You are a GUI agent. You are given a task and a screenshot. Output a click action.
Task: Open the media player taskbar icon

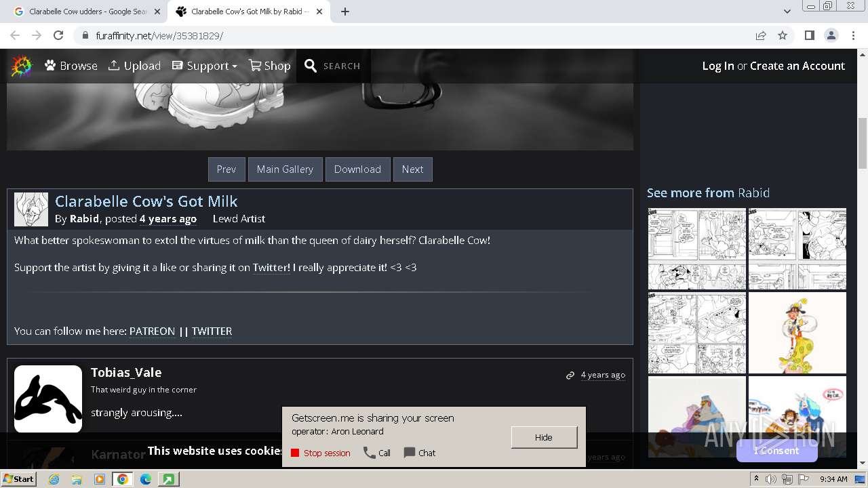[x=100, y=479]
